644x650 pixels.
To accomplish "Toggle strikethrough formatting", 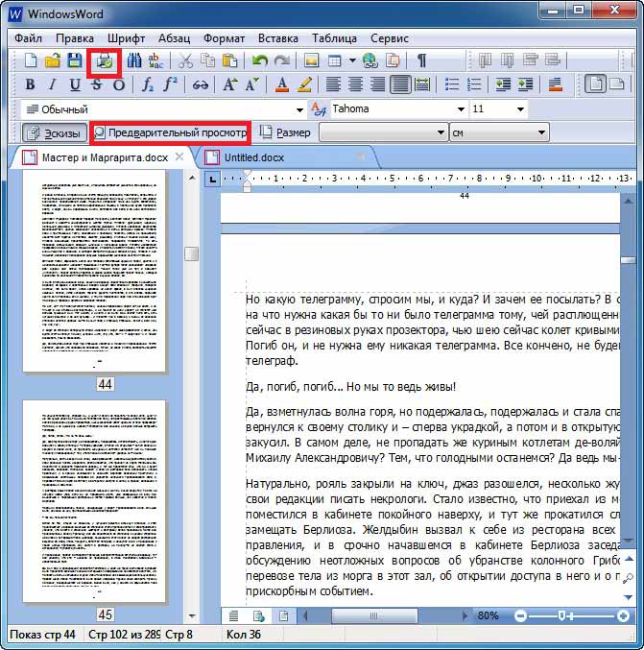I will point(97,84).
